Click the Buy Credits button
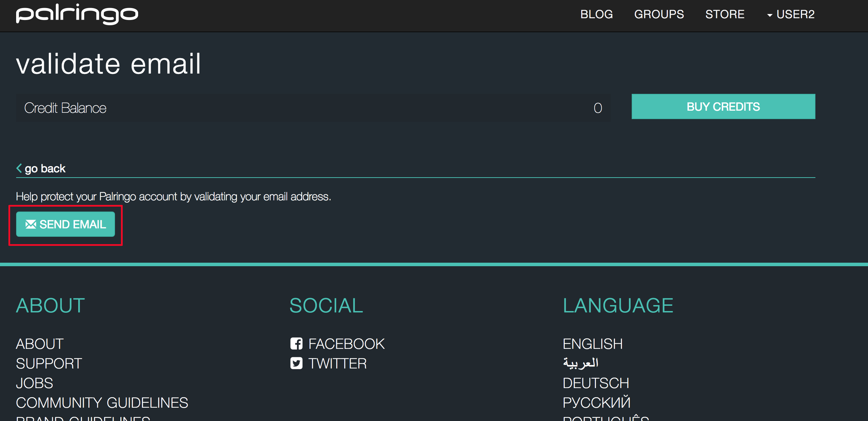This screenshot has width=868, height=421. pyautogui.click(x=724, y=106)
